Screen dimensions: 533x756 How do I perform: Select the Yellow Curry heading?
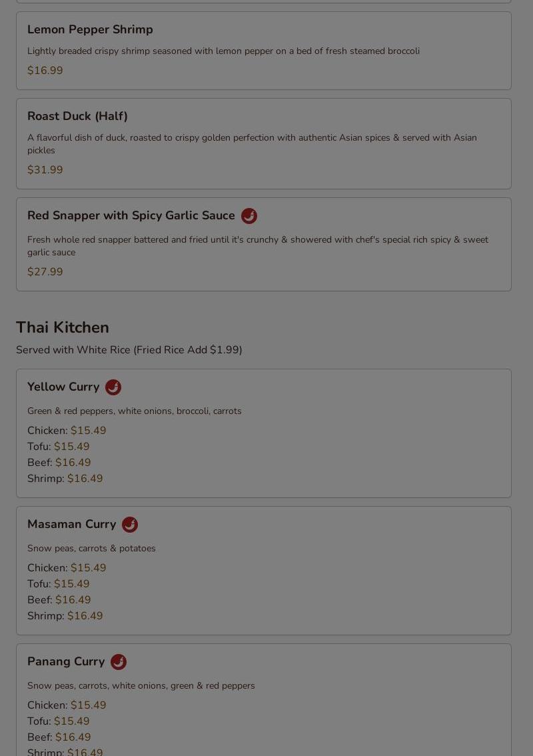(63, 387)
